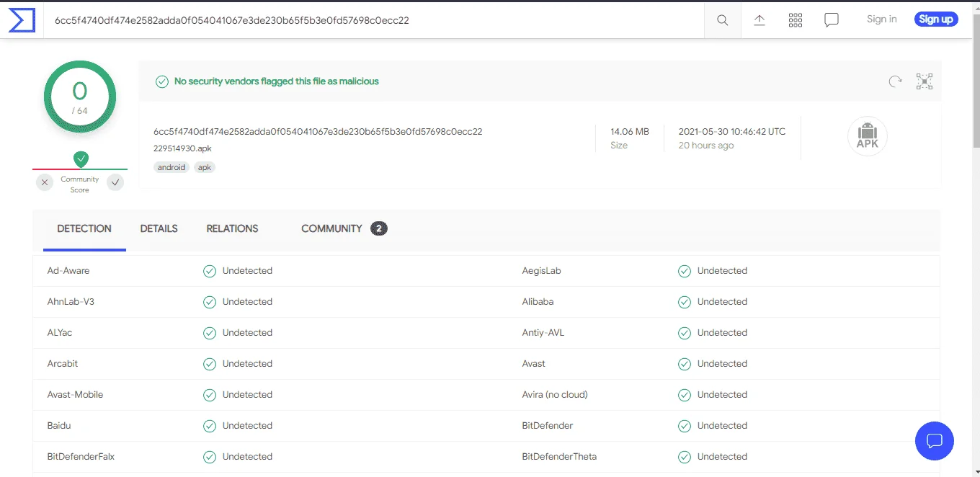Click the similar files graph icon

(x=925, y=81)
